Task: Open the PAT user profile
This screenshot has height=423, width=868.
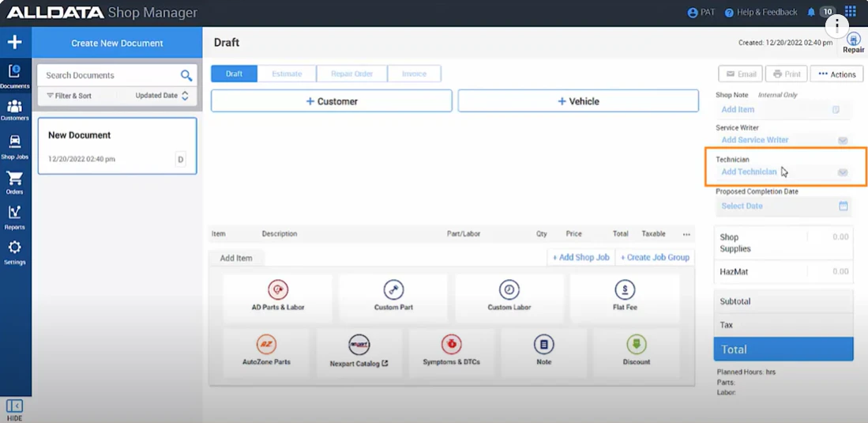Action: (x=701, y=12)
